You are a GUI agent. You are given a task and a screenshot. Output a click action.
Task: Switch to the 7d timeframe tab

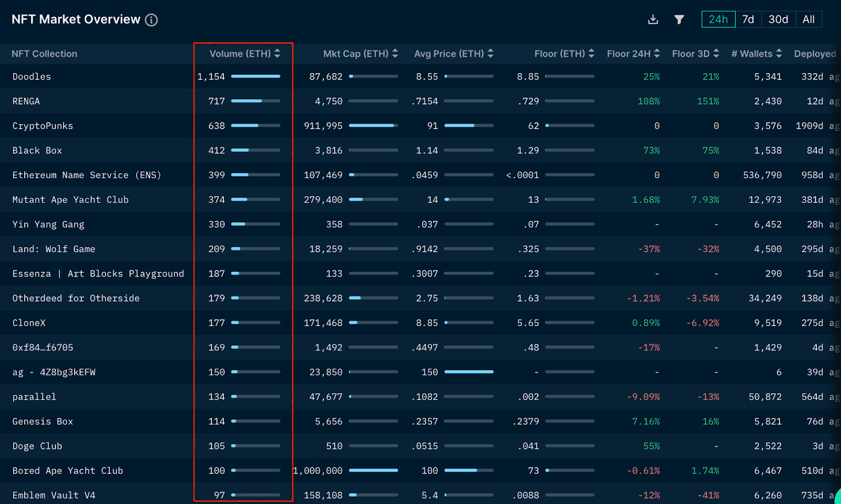point(748,19)
